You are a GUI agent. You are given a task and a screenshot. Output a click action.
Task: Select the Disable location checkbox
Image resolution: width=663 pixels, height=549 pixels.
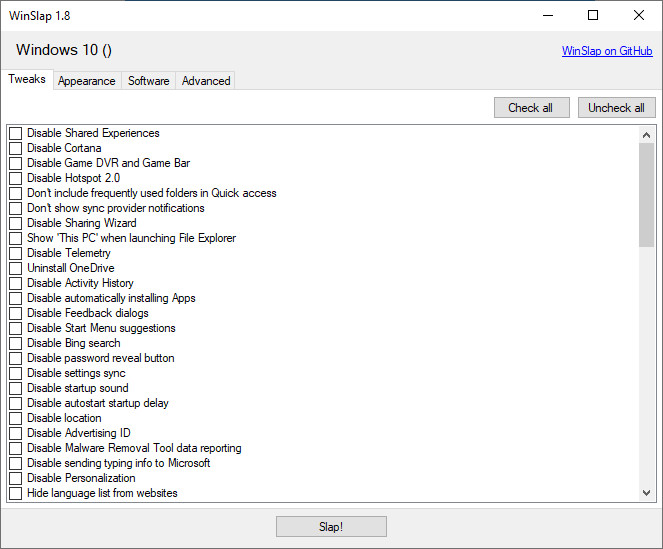click(x=16, y=418)
